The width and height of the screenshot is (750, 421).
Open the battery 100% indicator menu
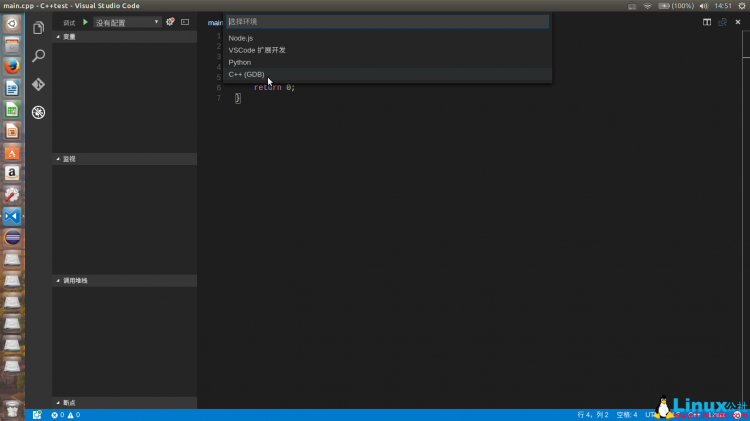(x=676, y=6)
